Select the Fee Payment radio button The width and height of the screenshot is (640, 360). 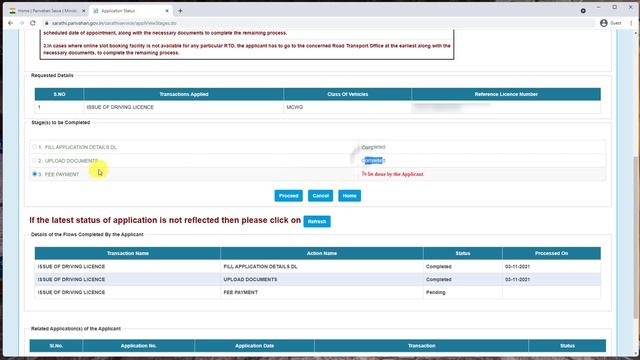pos(35,174)
